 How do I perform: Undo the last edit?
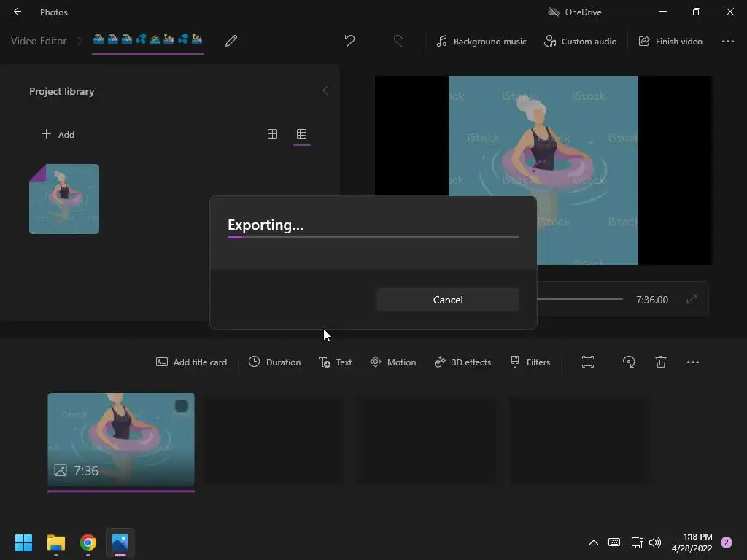click(x=349, y=41)
